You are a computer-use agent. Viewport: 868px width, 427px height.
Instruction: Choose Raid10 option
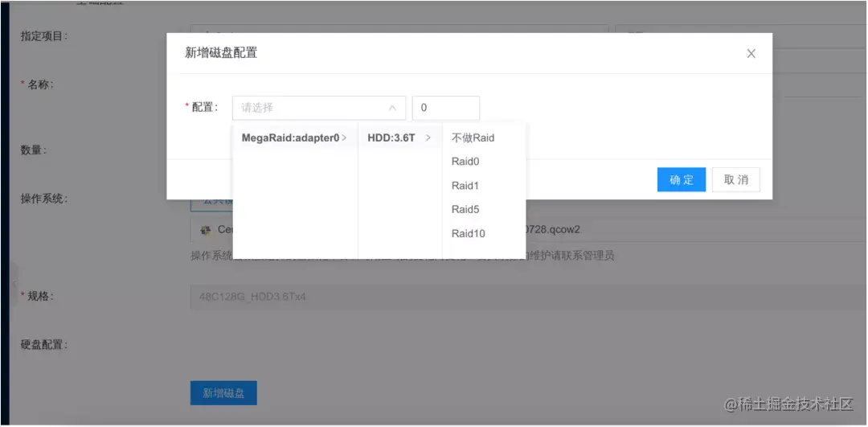484,233
